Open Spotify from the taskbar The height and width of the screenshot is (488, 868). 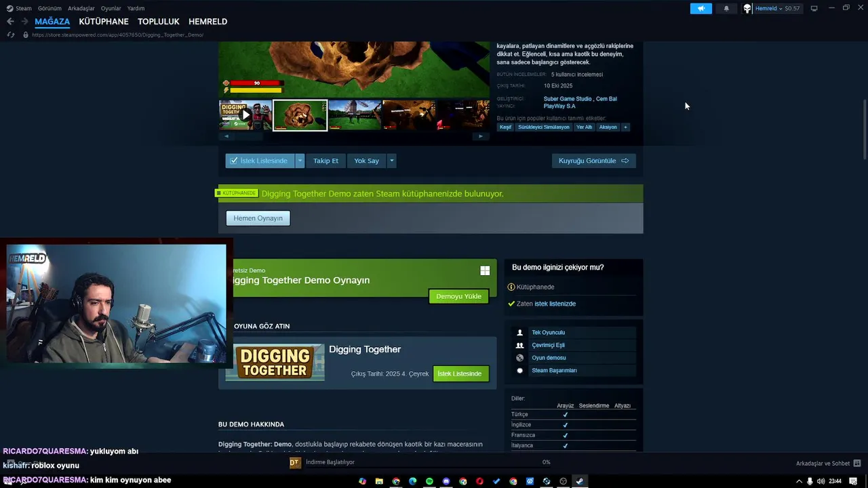coord(429,481)
